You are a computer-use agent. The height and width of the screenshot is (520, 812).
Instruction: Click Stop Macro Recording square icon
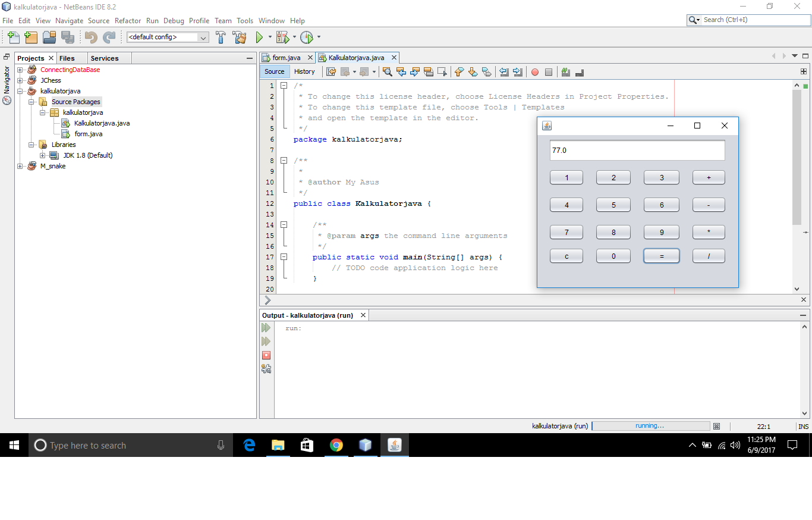pos(549,72)
